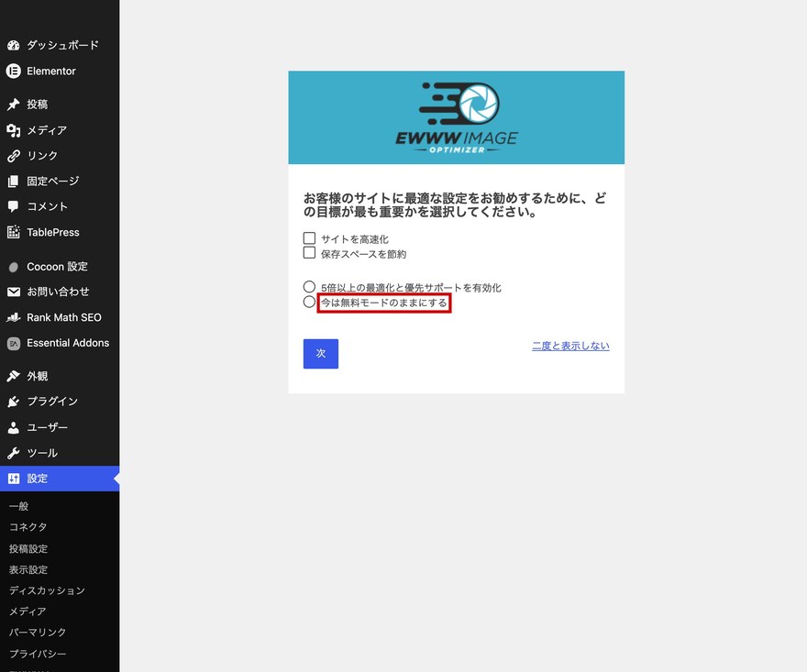
Task: Click the サイトを高速化 label text
Action: 355,239
